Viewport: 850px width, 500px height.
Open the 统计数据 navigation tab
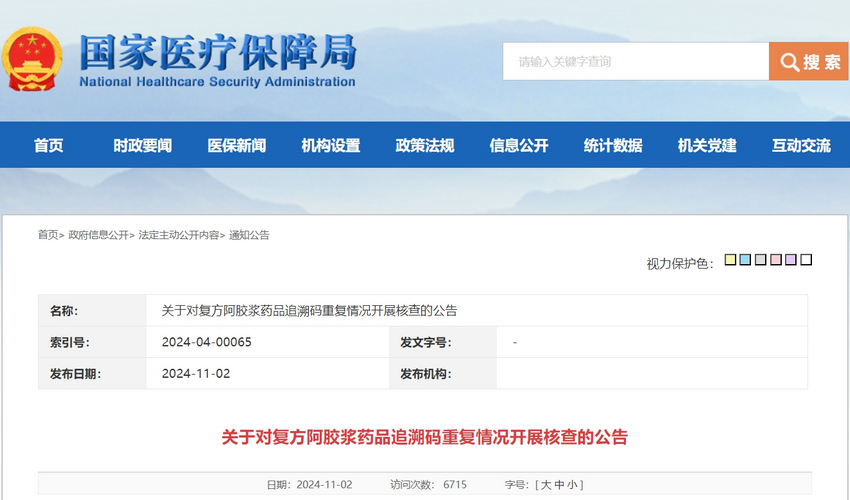tap(613, 145)
